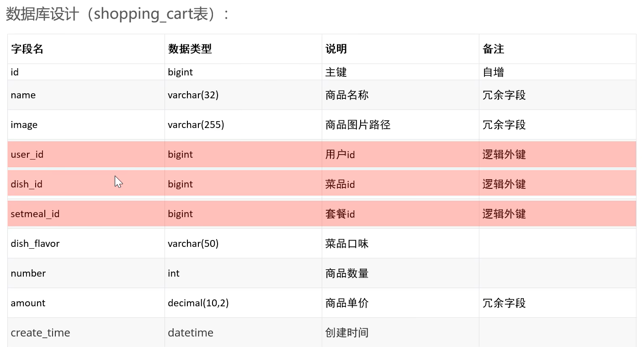Click the 商品图片路径 description cell
This screenshot has height=347, width=644.
[x=358, y=125]
